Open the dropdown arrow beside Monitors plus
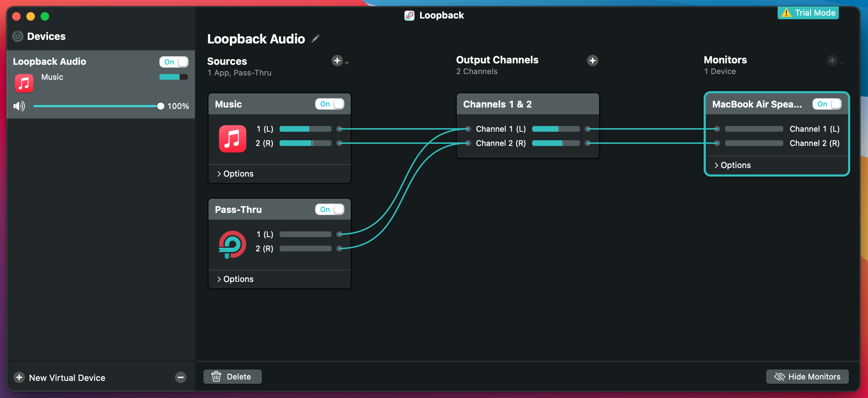 coord(842,63)
